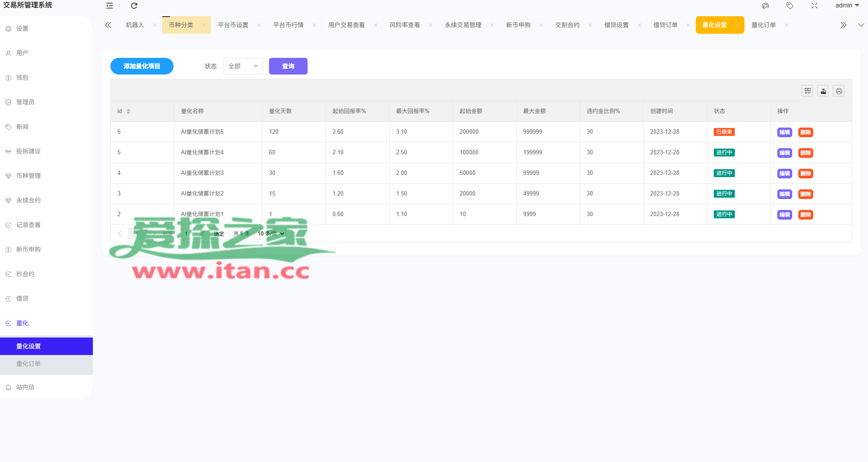Image resolution: width=868 pixels, height=462 pixels.
Task: Click the 添加量化项目 button
Action: click(x=142, y=66)
